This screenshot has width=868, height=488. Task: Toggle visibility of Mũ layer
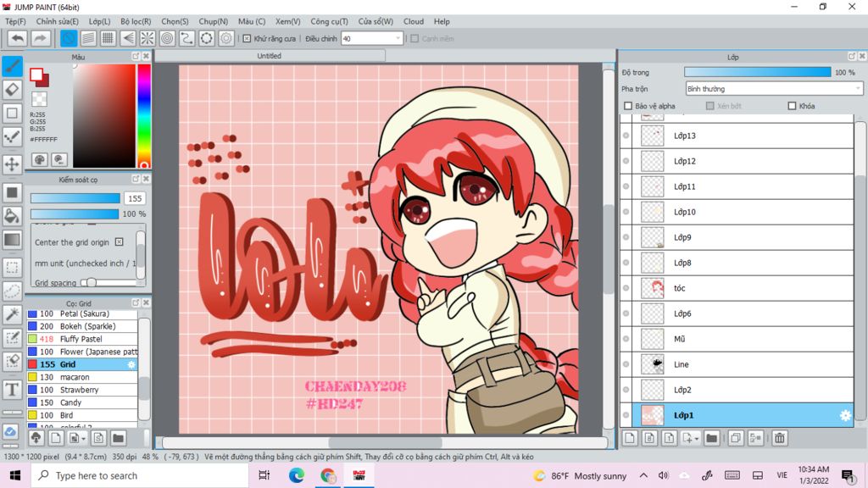click(626, 339)
